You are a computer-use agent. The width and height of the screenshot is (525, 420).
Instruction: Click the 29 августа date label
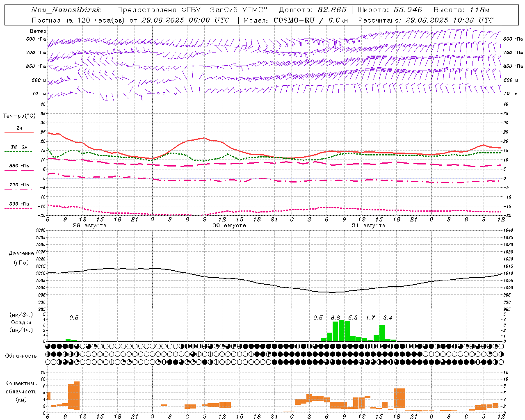click(90, 226)
